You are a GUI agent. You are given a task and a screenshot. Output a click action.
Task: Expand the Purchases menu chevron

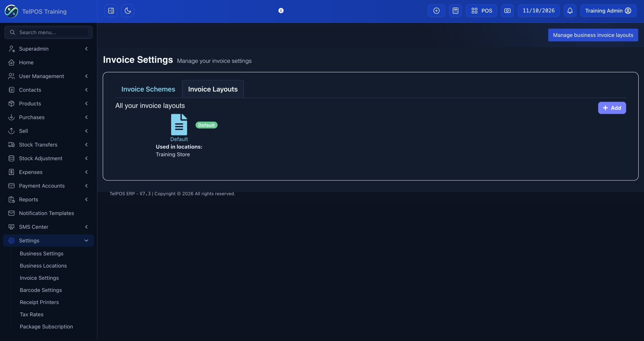86,117
